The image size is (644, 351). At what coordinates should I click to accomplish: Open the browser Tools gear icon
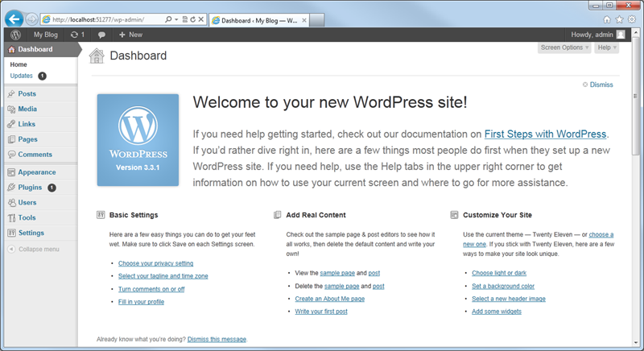632,19
